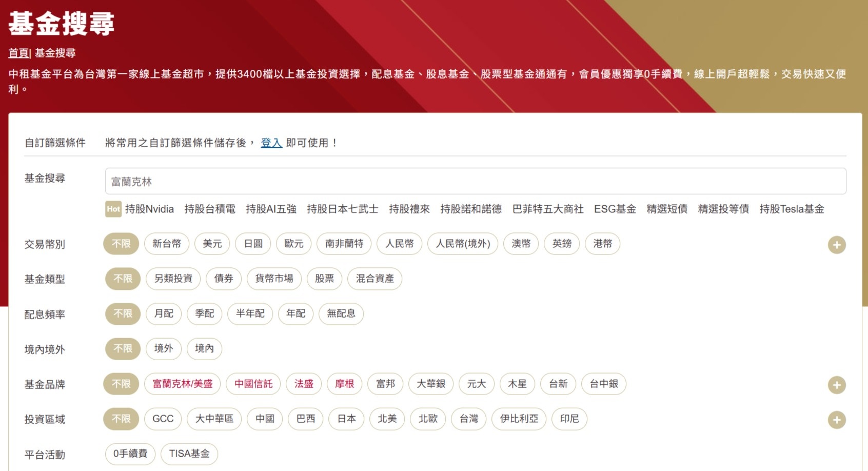Select the 0手續費 platform activity
Viewport: 868px width, 471px height.
coord(130,454)
